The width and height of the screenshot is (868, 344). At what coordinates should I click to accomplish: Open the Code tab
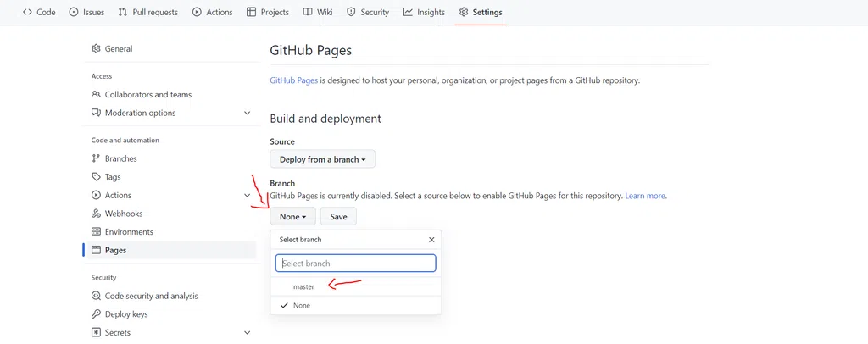(x=39, y=12)
